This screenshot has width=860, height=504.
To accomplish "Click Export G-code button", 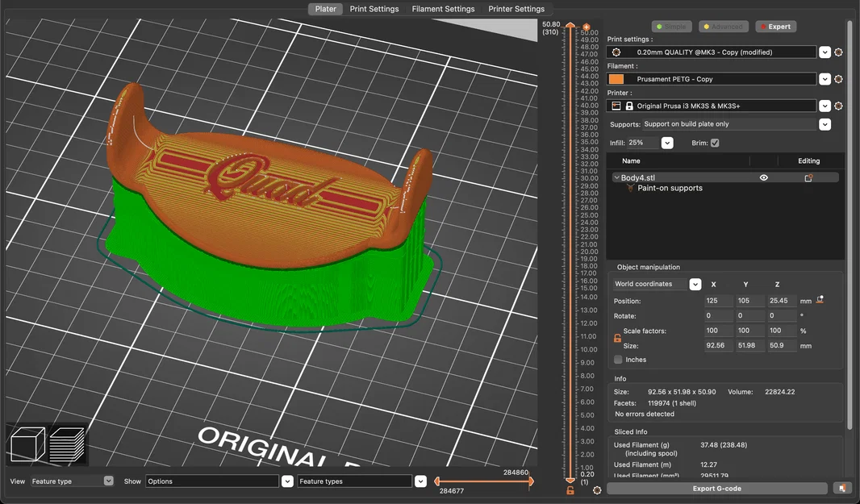I will [717, 488].
